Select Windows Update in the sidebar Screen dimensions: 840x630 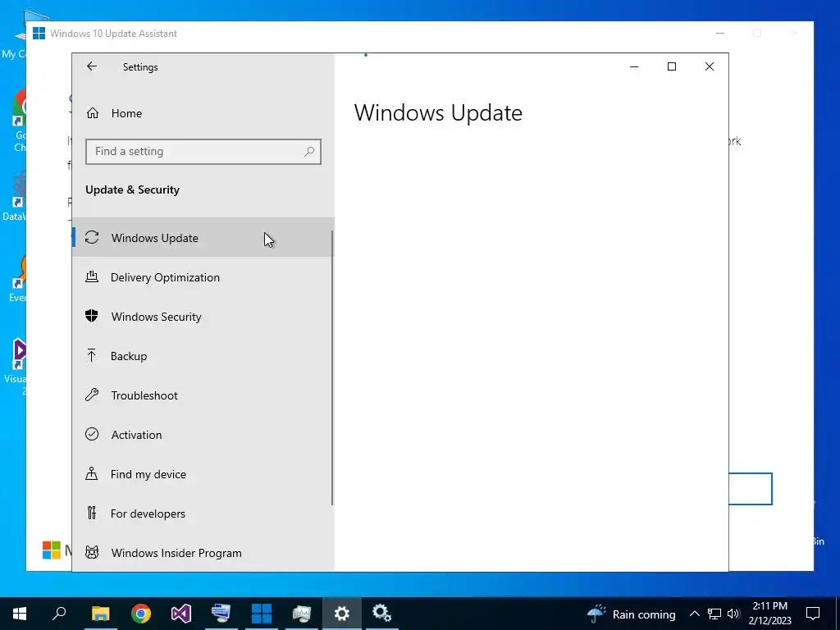click(203, 237)
